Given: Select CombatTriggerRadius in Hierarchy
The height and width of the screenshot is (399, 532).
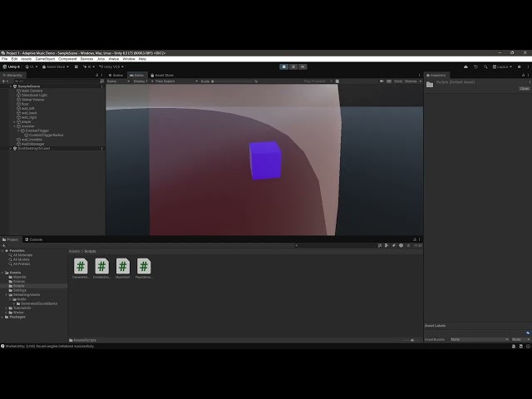Looking at the screenshot, I should [46, 135].
